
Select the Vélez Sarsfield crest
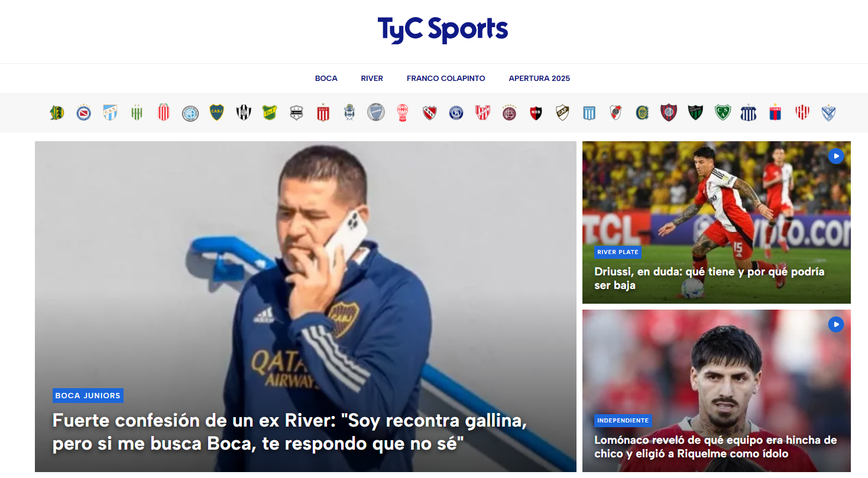[828, 113]
